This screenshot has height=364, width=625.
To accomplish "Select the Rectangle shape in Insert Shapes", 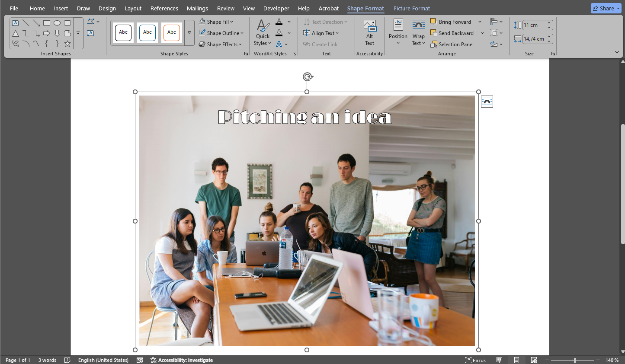I will point(46,23).
